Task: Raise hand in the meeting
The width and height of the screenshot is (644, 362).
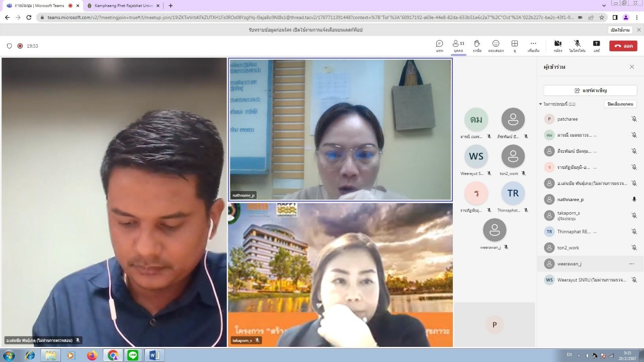Action: (x=477, y=46)
